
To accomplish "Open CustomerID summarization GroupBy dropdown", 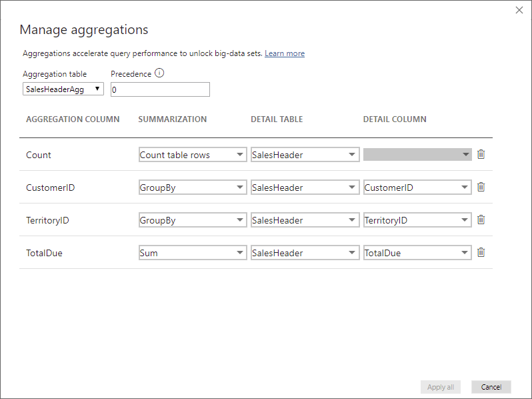I will click(x=193, y=187).
